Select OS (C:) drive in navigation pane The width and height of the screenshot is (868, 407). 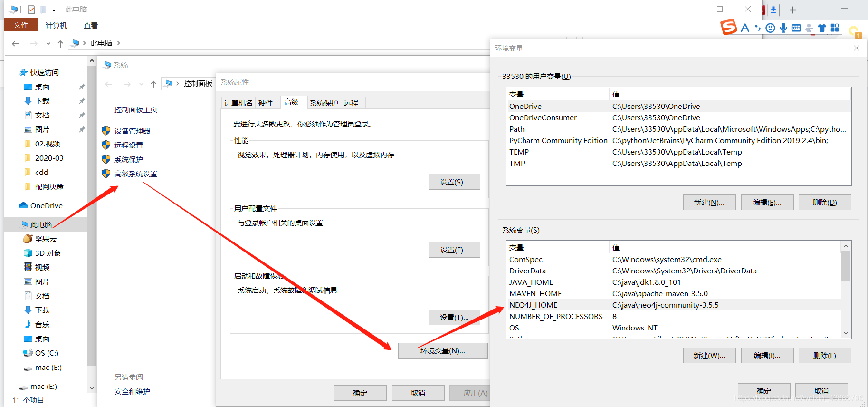click(x=46, y=353)
